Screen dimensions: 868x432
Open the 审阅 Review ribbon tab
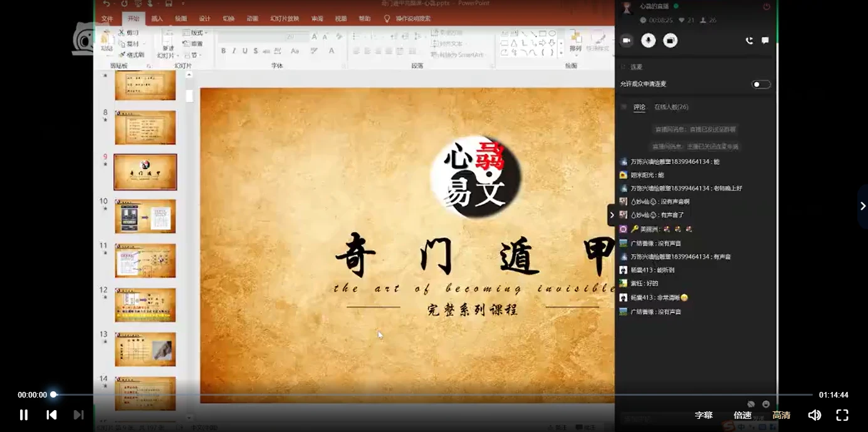click(x=318, y=19)
